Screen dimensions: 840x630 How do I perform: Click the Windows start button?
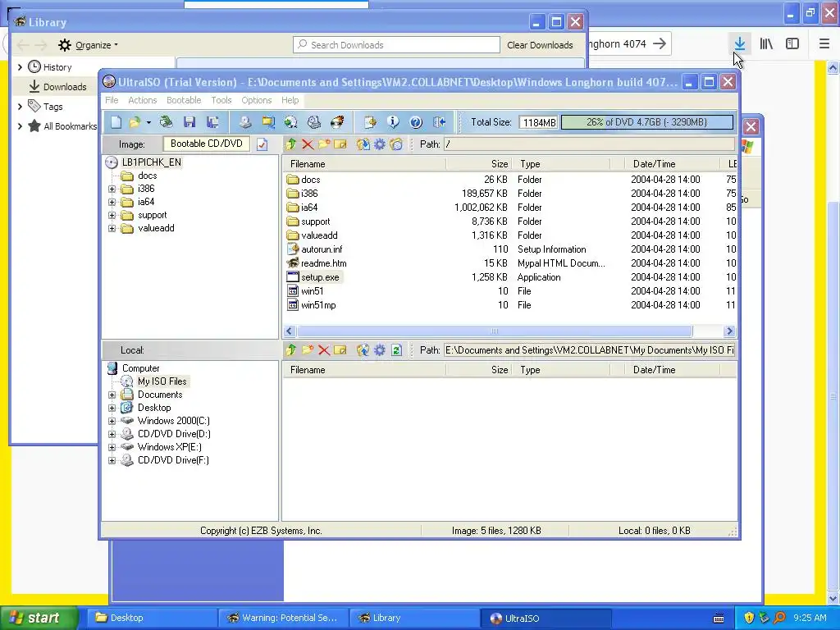pyautogui.click(x=38, y=618)
